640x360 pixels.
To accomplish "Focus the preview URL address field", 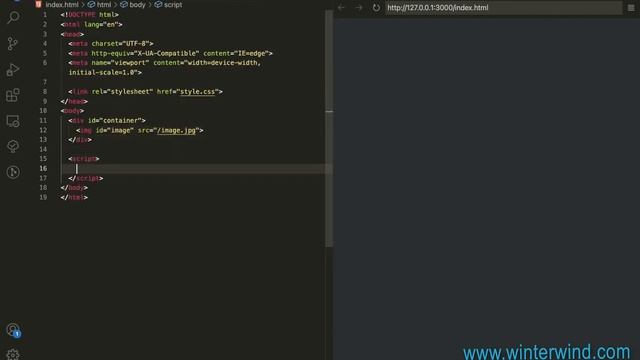I will point(504,8).
